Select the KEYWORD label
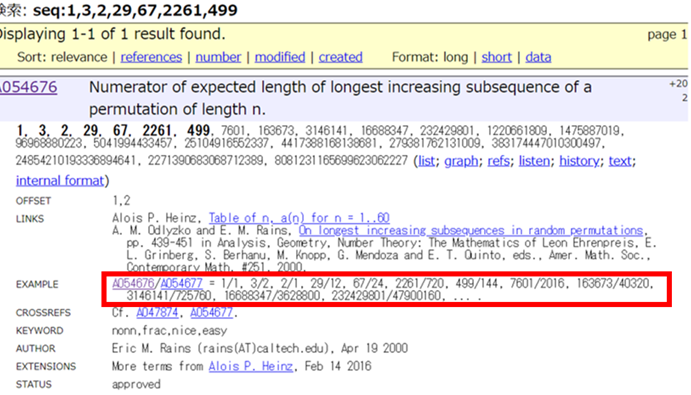 coord(40,331)
